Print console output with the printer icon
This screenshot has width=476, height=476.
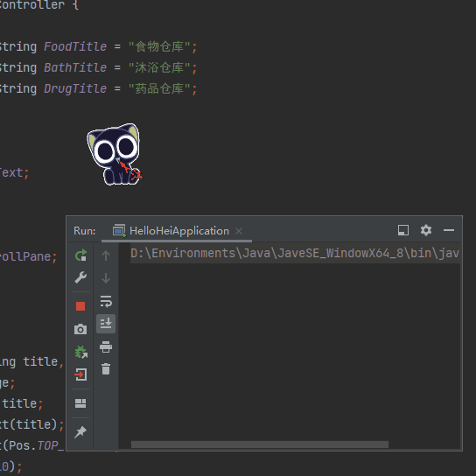pos(106,346)
